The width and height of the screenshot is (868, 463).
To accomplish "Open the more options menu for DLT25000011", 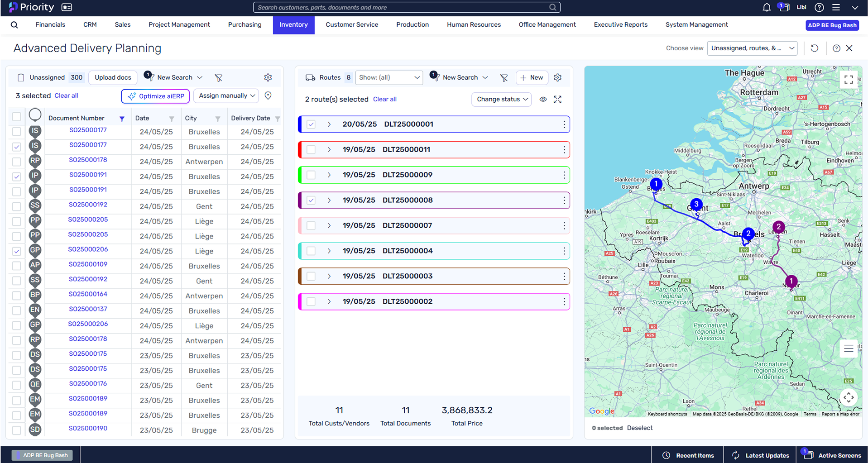I will pyautogui.click(x=564, y=150).
